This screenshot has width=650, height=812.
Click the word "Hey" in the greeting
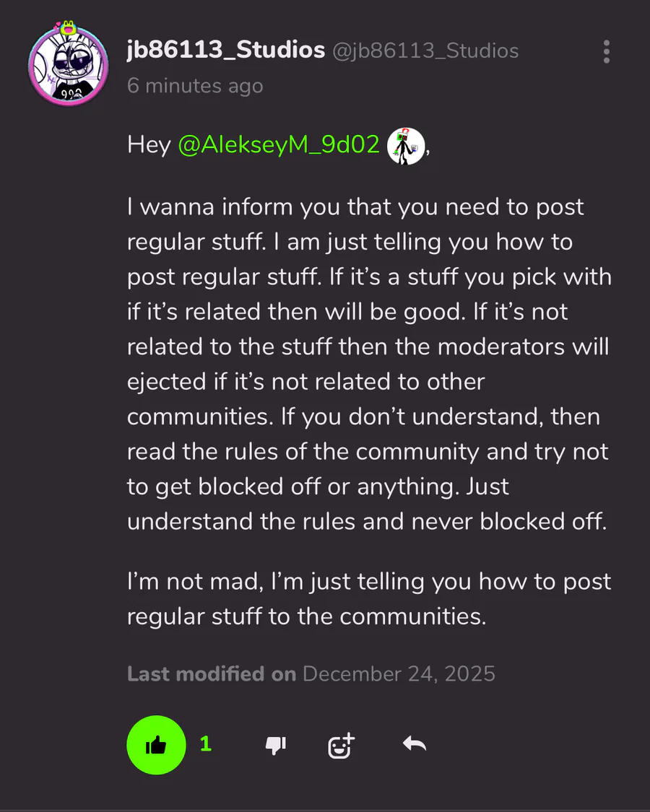point(149,145)
